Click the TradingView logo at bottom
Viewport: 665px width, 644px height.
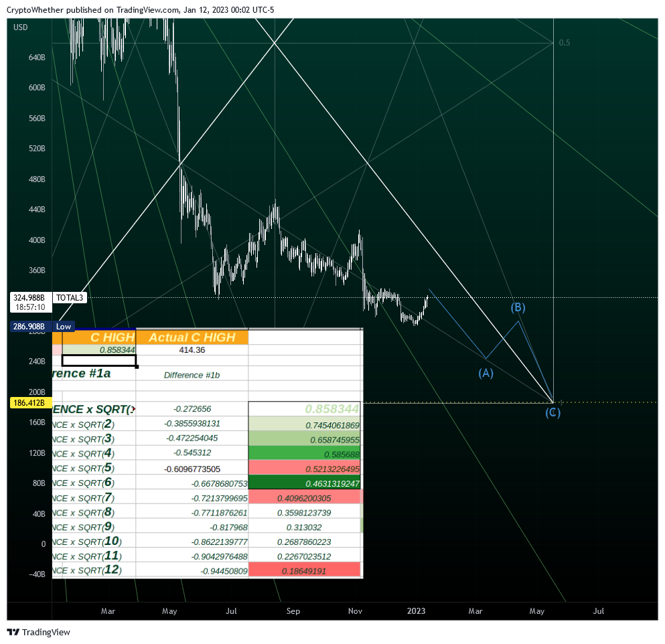(x=39, y=632)
